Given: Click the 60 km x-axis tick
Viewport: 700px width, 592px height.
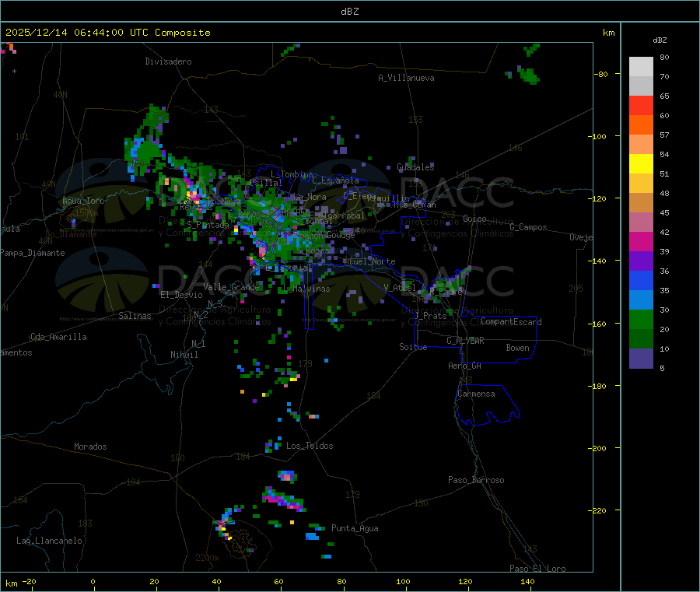Looking at the screenshot, I should point(278,581).
